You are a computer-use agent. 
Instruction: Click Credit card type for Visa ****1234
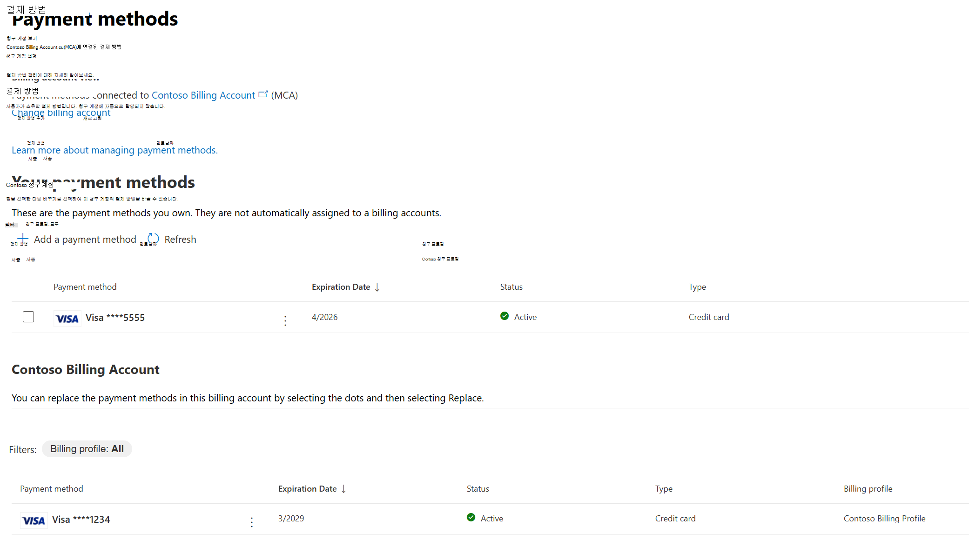(675, 519)
